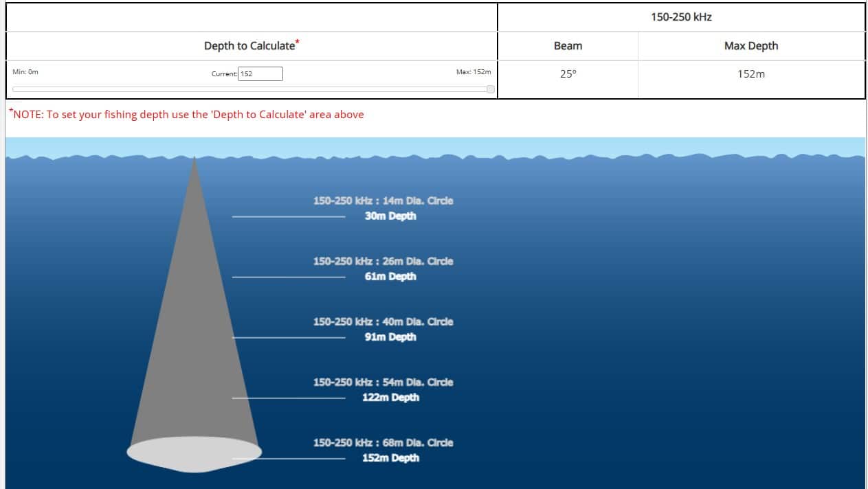Click the depth slider handle at maximum
The height and width of the screenshot is (489, 868).
(490, 89)
